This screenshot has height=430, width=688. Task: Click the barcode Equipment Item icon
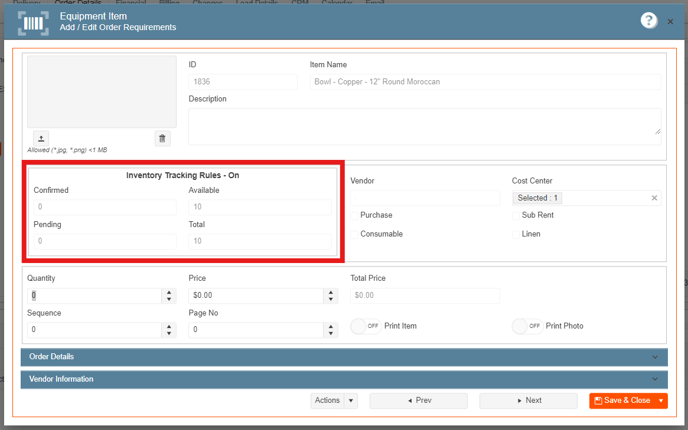[x=33, y=22]
